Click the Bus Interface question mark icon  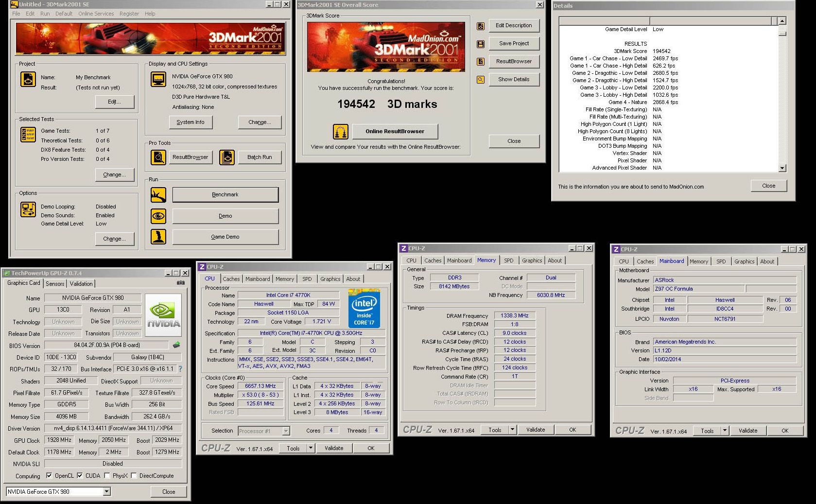tap(180, 369)
